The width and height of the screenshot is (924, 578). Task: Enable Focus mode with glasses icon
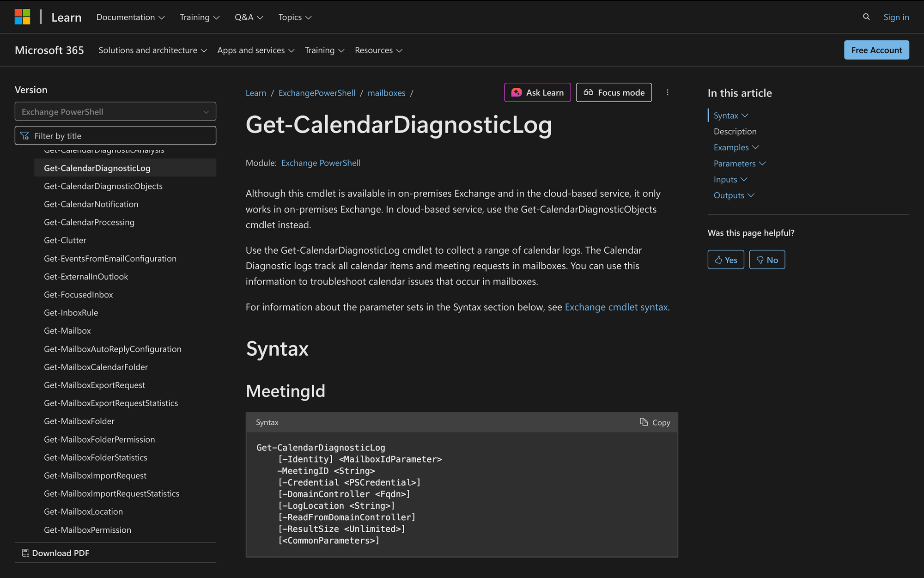[x=614, y=92]
